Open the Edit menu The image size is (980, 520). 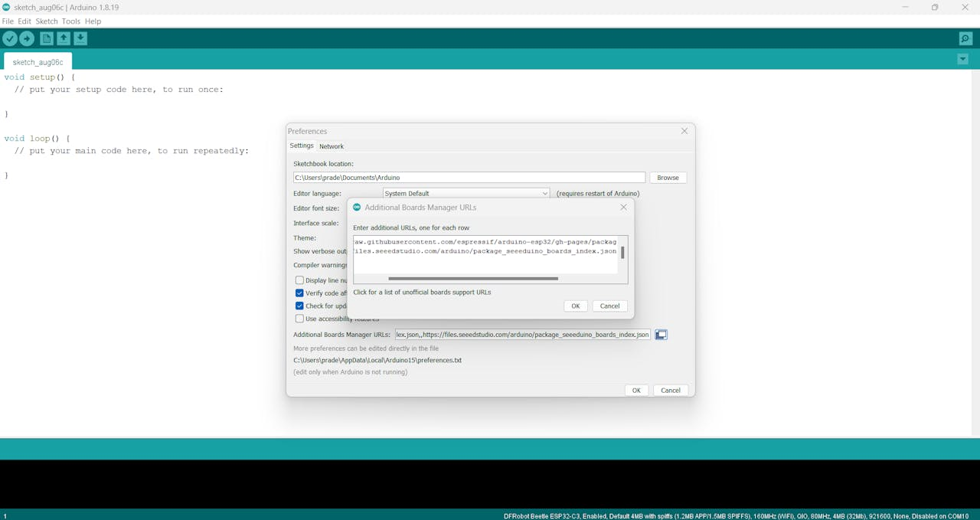[x=24, y=21]
